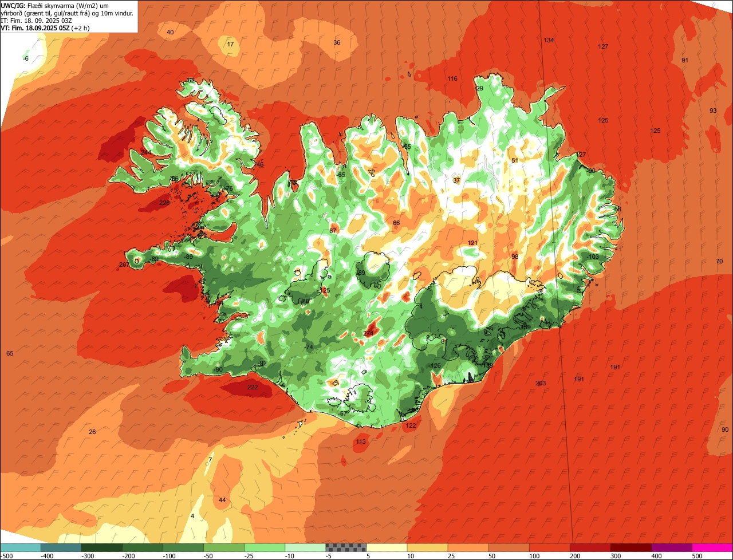Viewport: 733px width, 560px height.
Task: Select the map value '122' off the south coast
Action: click(411, 426)
